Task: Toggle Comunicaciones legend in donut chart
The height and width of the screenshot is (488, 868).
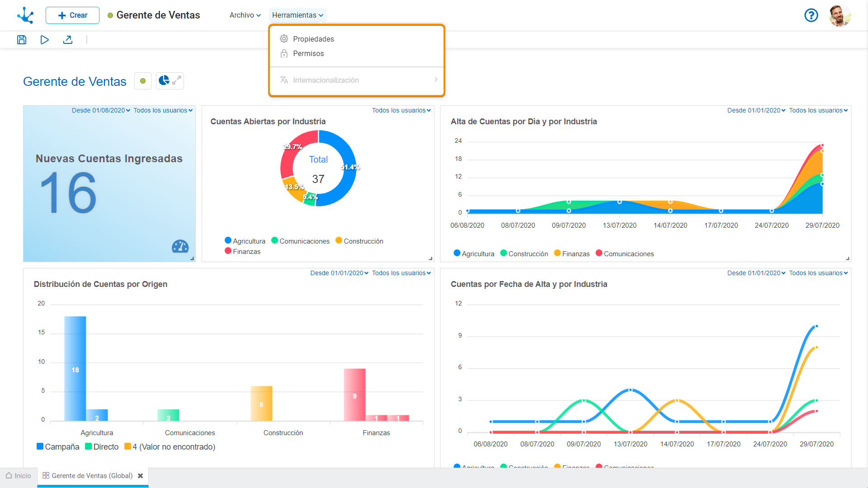Action: click(x=300, y=241)
